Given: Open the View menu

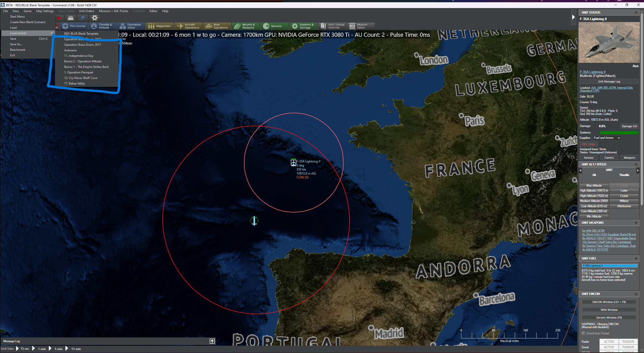Looking at the screenshot, I should point(16,11).
